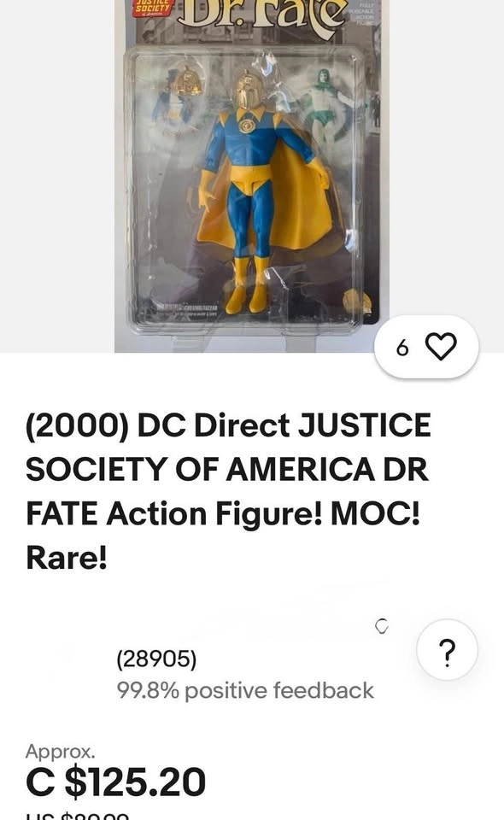Click the small loading spinner icon
This screenshot has width=504, height=820.
click(382, 626)
